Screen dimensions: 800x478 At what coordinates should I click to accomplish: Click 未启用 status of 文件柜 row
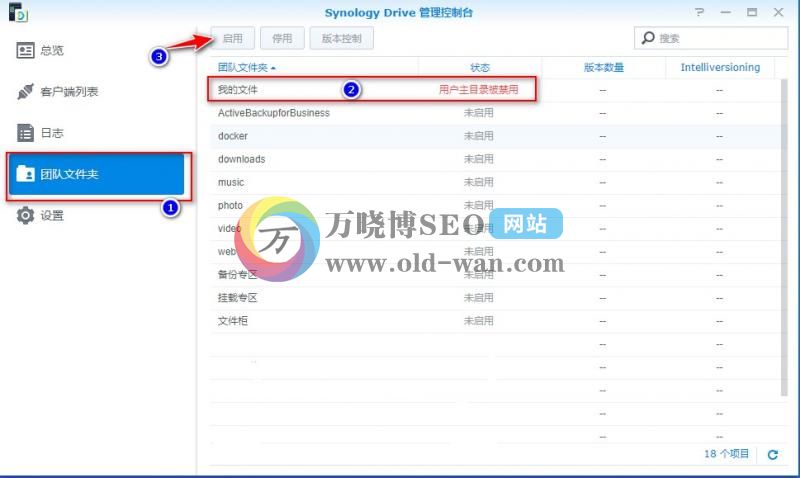(479, 321)
